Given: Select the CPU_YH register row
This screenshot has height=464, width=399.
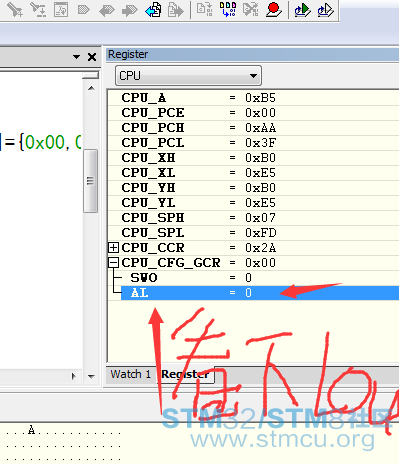Looking at the screenshot, I should [253, 188].
